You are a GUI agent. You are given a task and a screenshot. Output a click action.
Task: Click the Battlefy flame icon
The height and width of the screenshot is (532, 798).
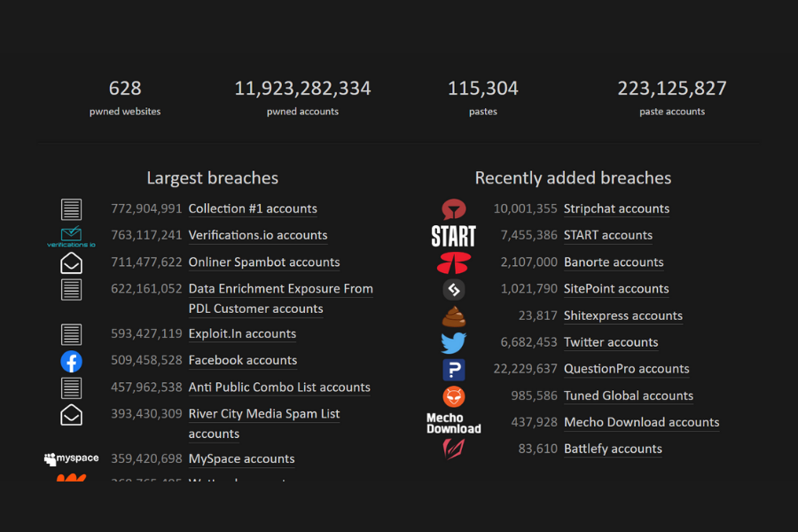pos(453,449)
